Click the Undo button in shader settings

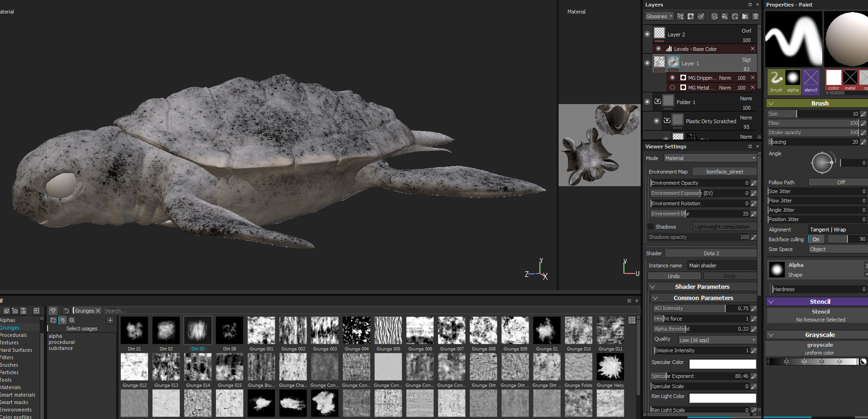(x=673, y=276)
